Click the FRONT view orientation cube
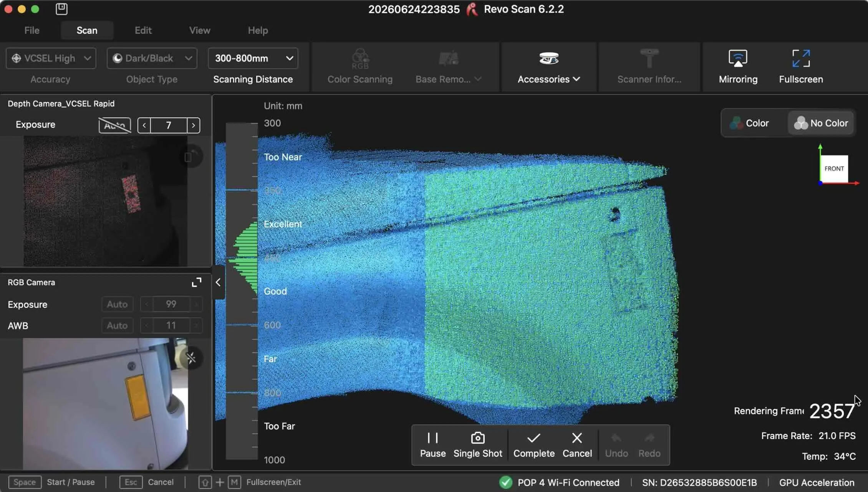The image size is (868, 492). 834,168
